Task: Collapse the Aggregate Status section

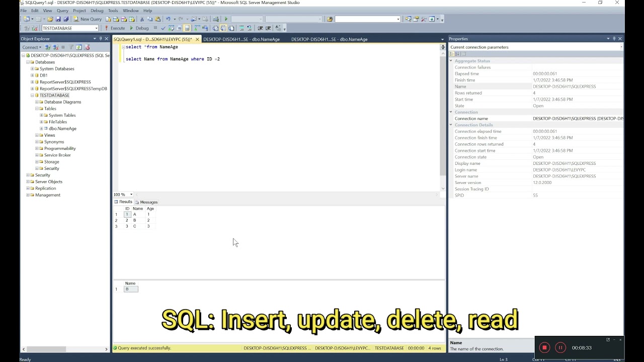Action: point(451,61)
